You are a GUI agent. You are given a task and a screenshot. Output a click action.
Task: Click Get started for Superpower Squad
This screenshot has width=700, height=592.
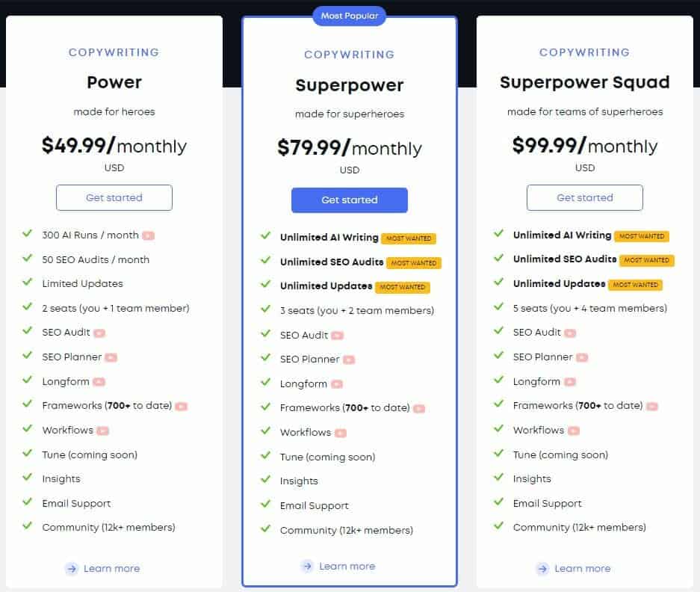tap(585, 197)
